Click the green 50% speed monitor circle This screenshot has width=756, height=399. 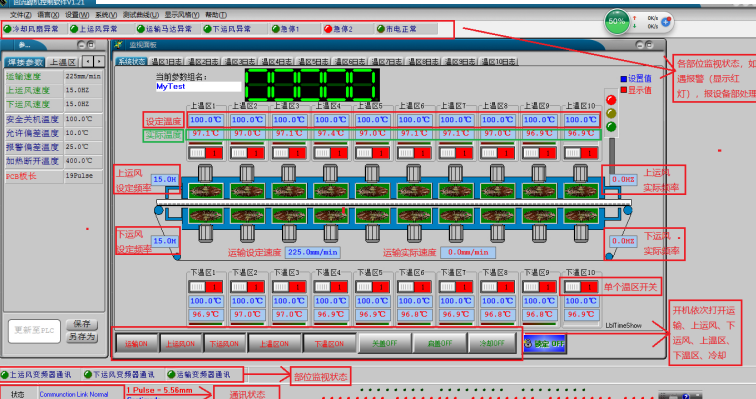click(617, 22)
